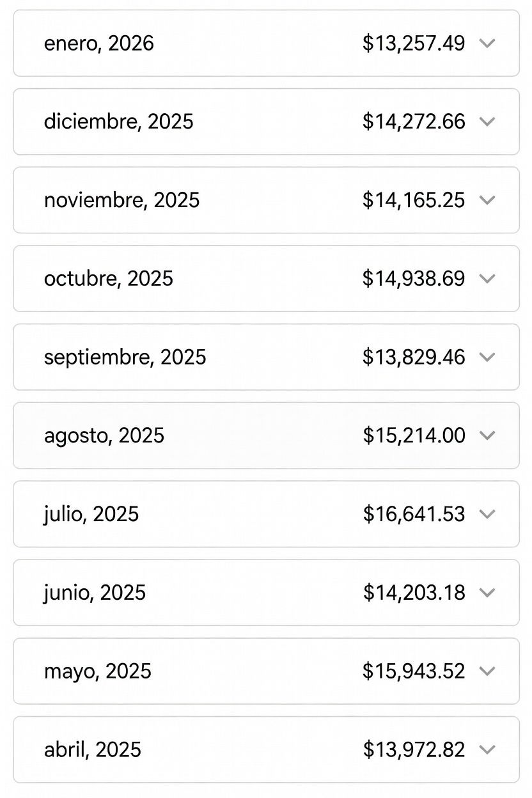Click the septiembre, 2025 chevron arrow
This screenshot has width=532, height=798.
487,357
